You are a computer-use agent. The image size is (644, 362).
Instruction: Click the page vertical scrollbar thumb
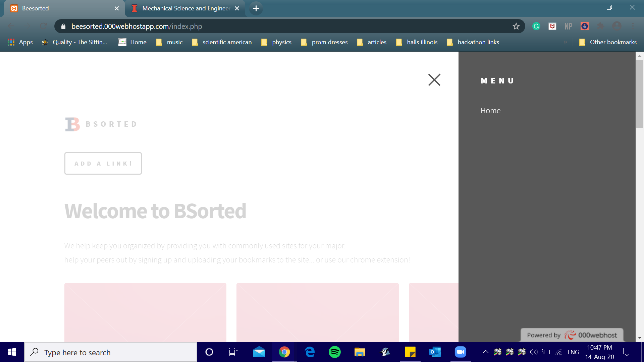coord(640,94)
